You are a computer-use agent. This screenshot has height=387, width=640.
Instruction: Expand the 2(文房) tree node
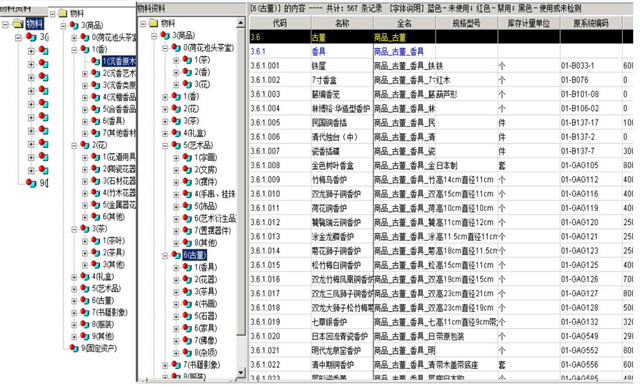coord(176,170)
